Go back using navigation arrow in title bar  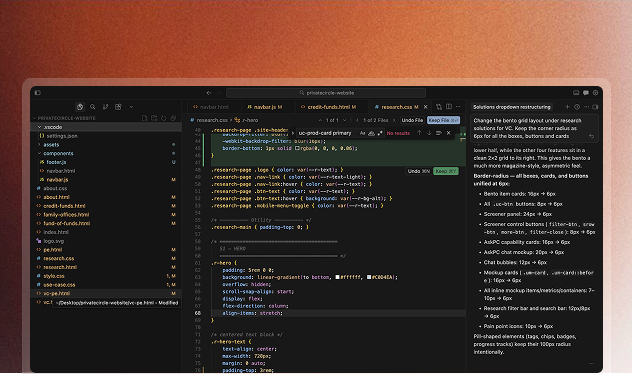pyautogui.click(x=209, y=93)
